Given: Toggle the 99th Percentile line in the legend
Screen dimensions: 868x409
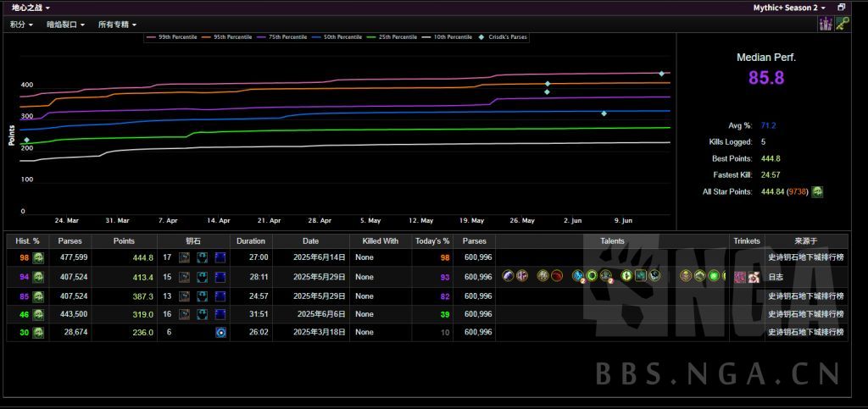Looking at the screenshot, I should 172,37.
